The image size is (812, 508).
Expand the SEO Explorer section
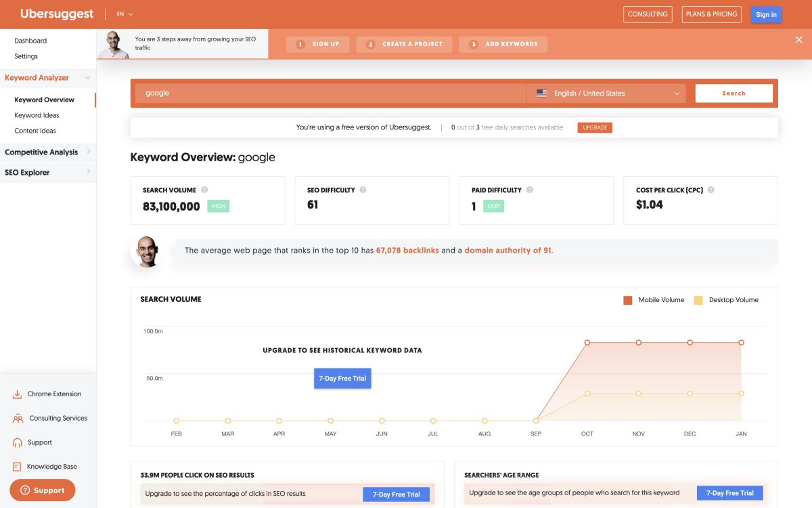(47, 173)
